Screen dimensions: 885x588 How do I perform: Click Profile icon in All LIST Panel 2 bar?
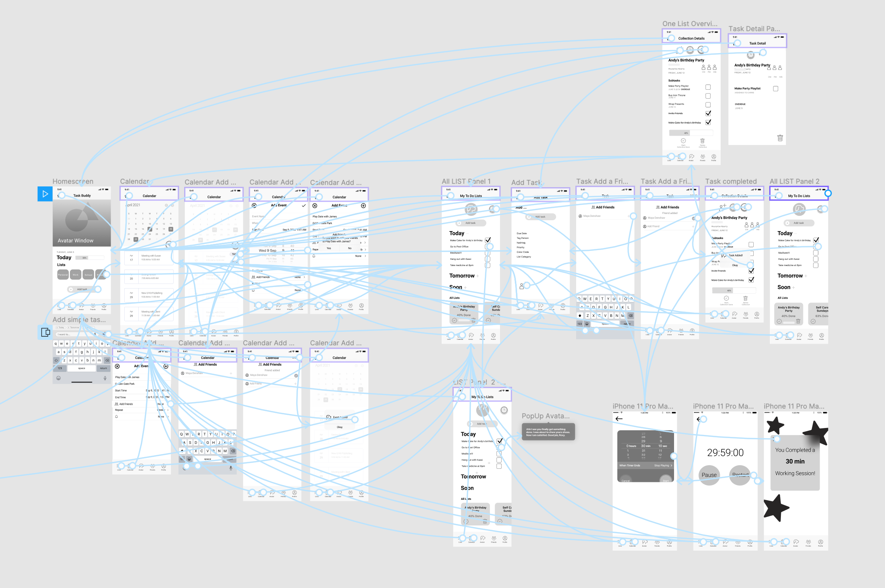pyautogui.click(x=821, y=335)
